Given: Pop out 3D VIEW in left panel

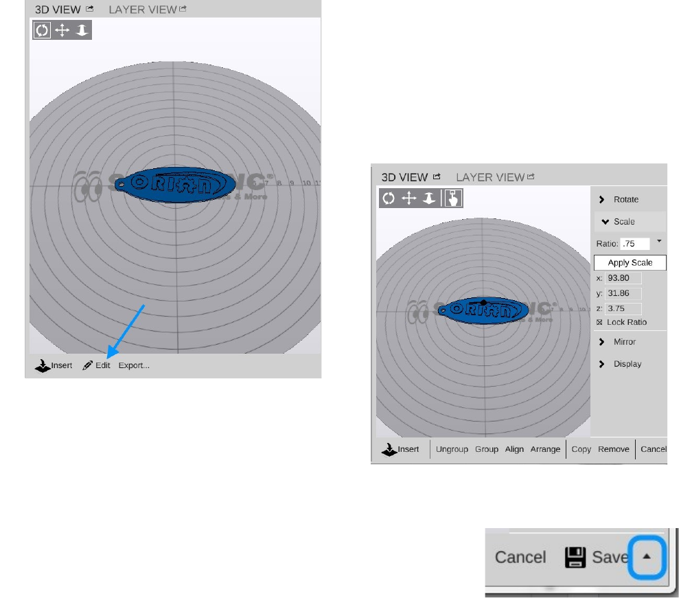Looking at the screenshot, I should click(90, 9).
